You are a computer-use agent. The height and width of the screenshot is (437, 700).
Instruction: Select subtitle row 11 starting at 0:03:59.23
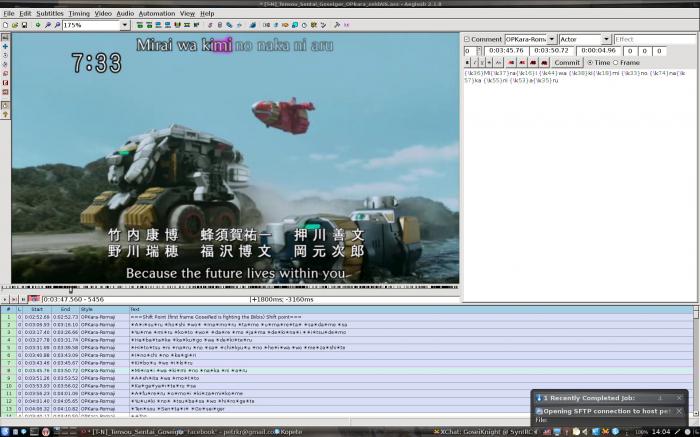point(346,394)
